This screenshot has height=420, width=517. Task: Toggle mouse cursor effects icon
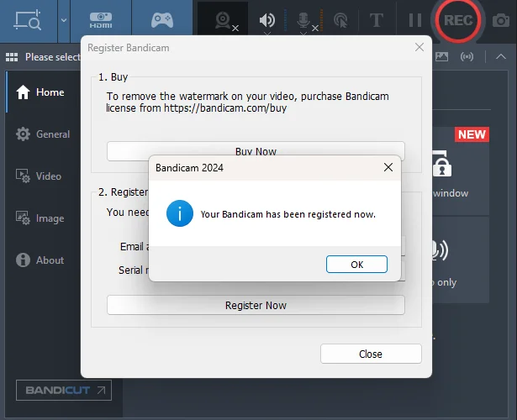340,20
